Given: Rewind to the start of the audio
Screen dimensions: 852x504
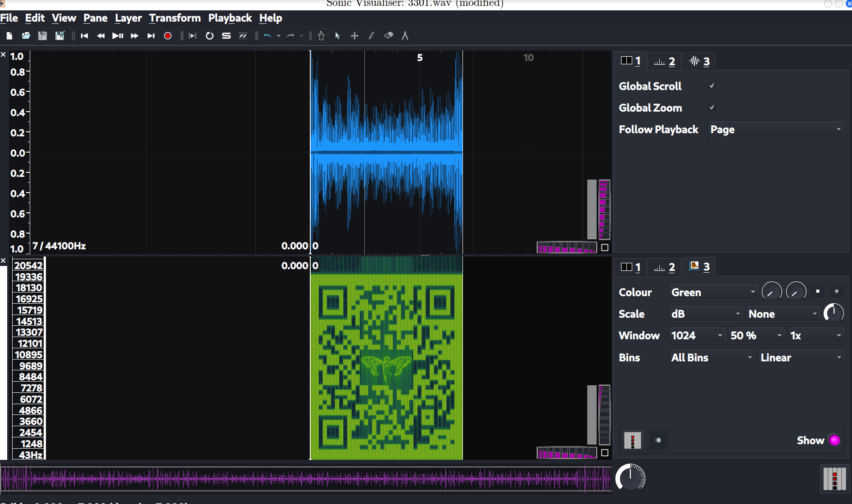Looking at the screenshot, I should (x=84, y=36).
